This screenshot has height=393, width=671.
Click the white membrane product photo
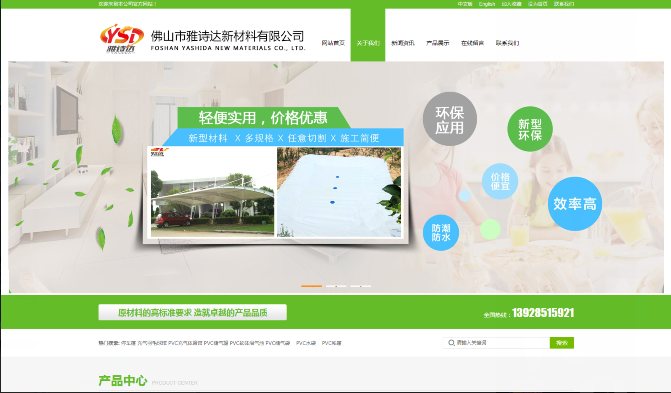pos(339,192)
